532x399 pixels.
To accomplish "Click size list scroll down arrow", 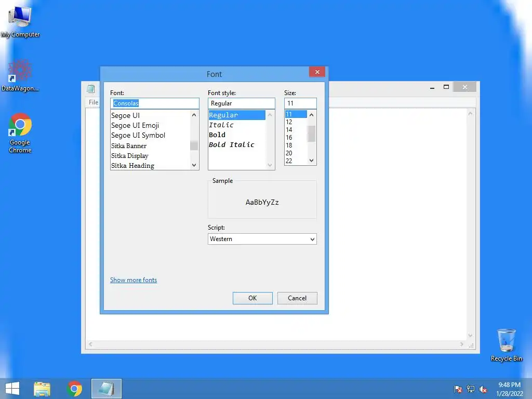I will click(312, 161).
